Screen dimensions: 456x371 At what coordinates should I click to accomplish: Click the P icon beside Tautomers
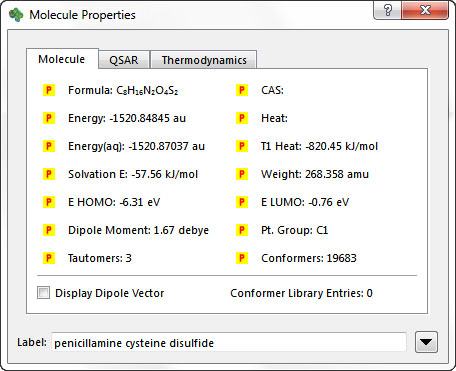click(x=49, y=258)
